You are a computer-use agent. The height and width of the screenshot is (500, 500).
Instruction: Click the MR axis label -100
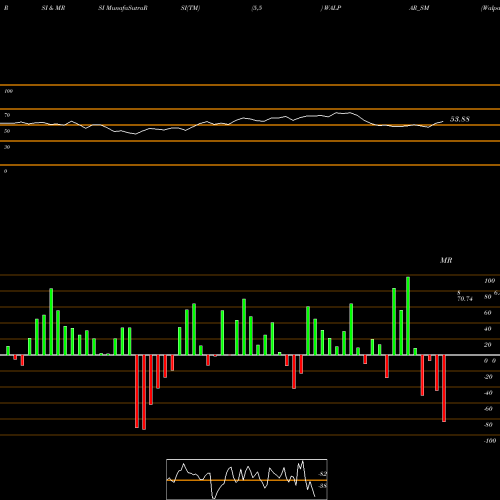[490, 441]
